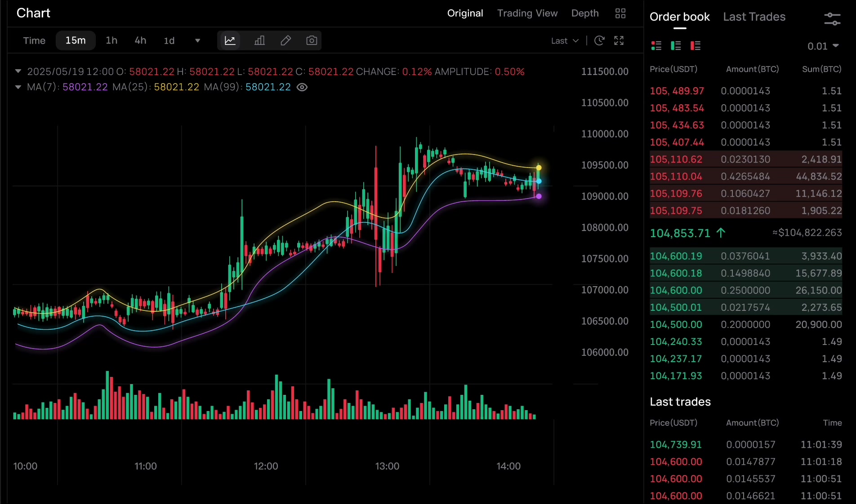Open the Last Trades tab
856x504 pixels.
tap(754, 17)
